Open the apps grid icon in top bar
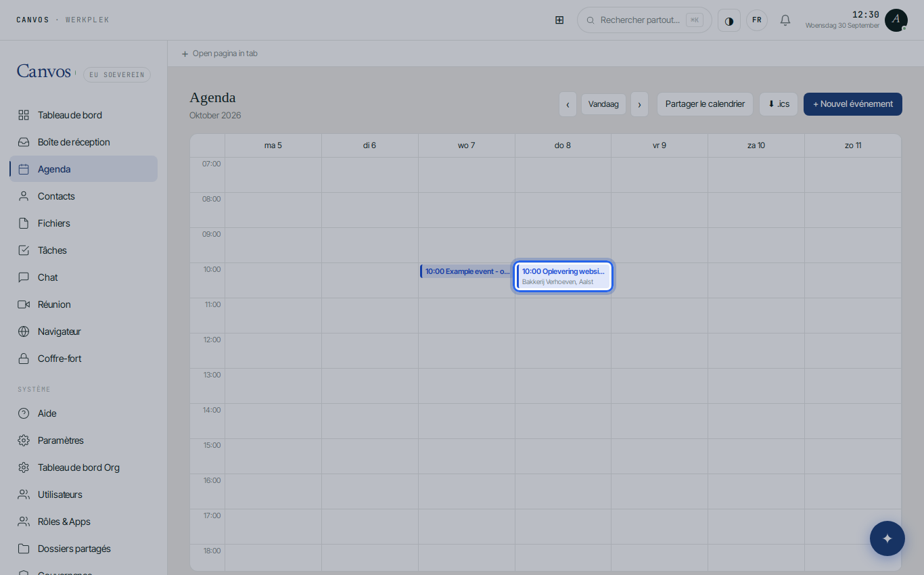Viewport: 924px width, 575px height. [559, 20]
